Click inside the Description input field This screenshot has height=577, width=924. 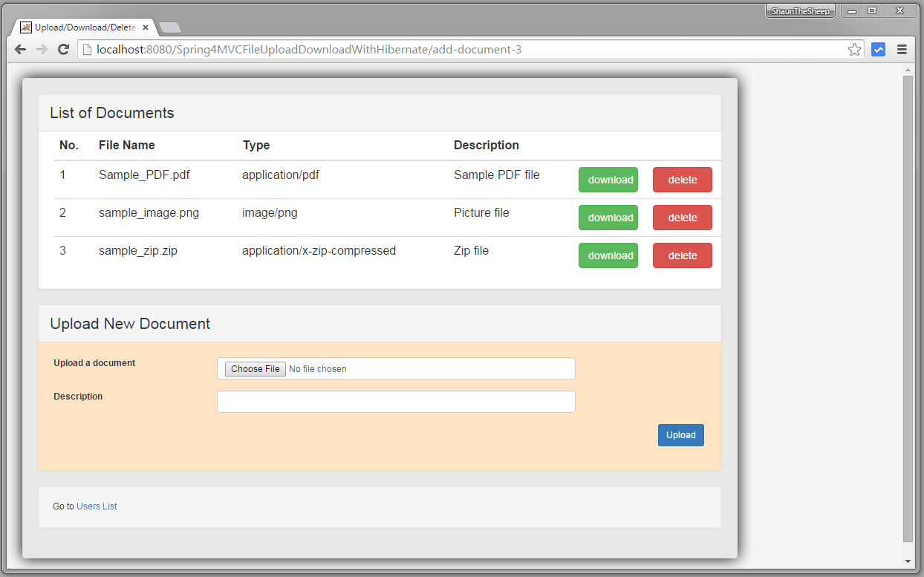(396, 402)
